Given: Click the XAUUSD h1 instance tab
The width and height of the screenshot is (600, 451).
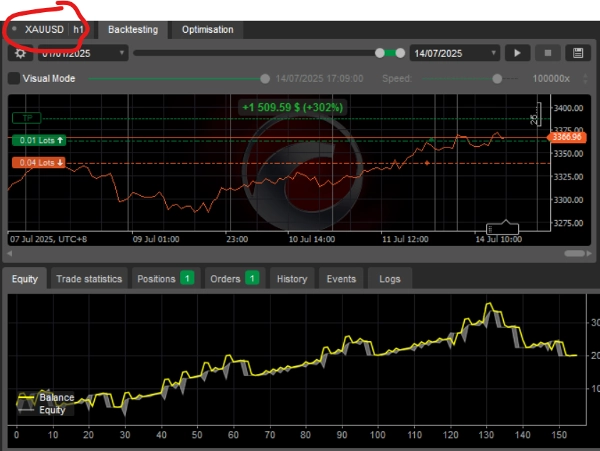Looking at the screenshot, I should (47, 30).
